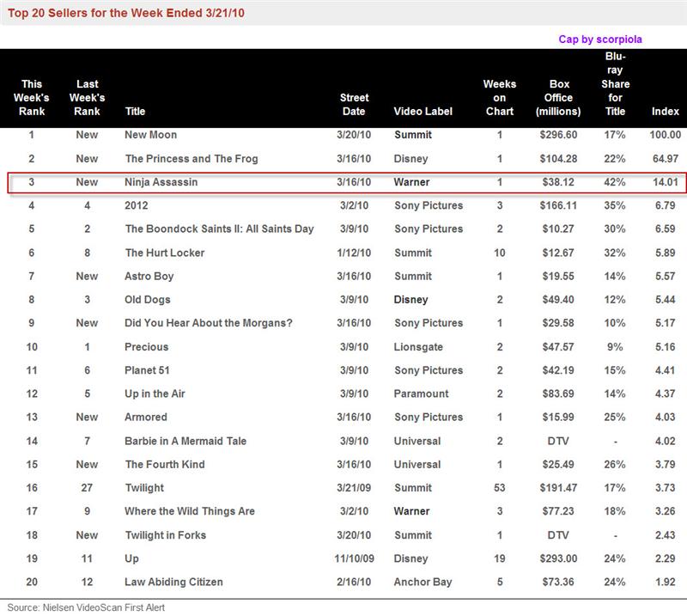Click the '$296.60' box office value
Screen dimensions: 687x616
coord(558,135)
